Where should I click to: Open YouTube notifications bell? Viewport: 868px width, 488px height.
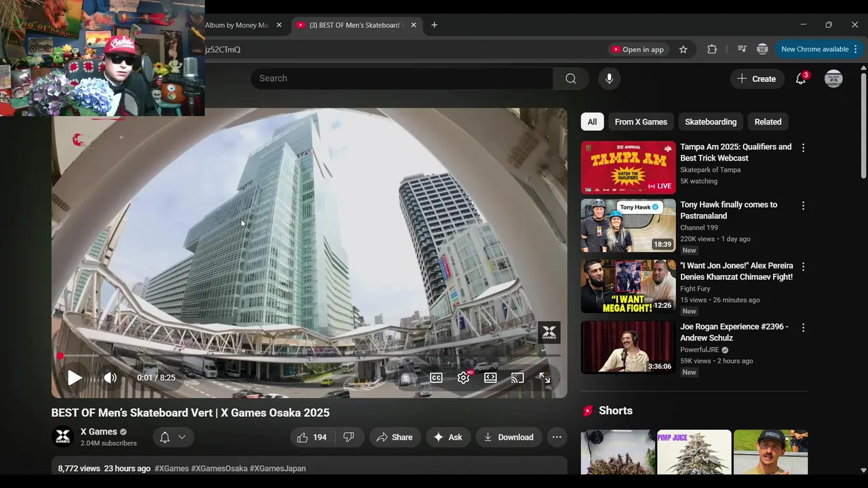(x=801, y=79)
